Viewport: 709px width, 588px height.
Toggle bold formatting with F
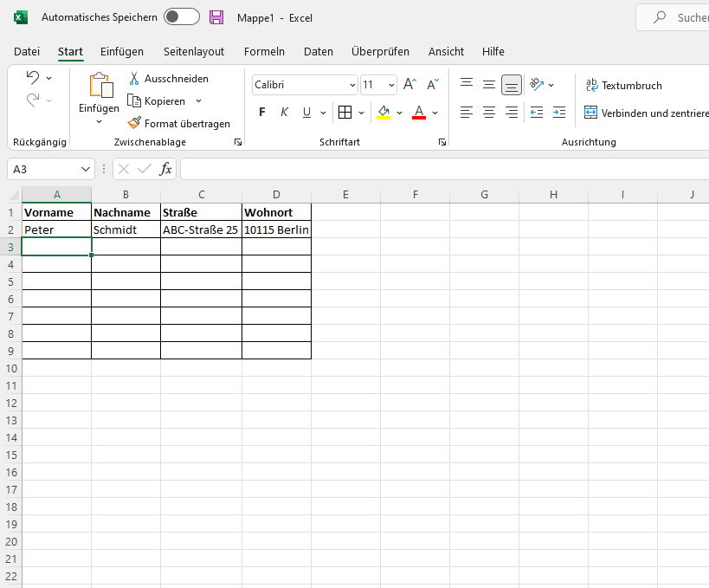click(262, 113)
